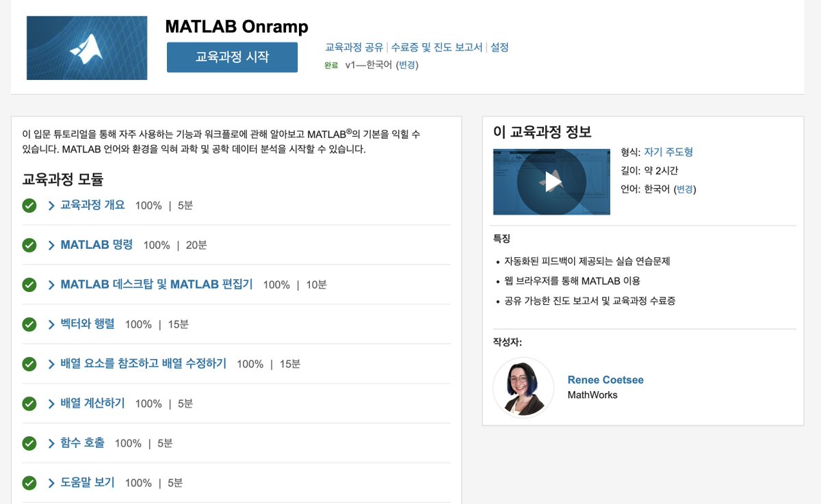Open the Renee Coetsee author link
Screen dimensions: 821x504
(x=605, y=380)
